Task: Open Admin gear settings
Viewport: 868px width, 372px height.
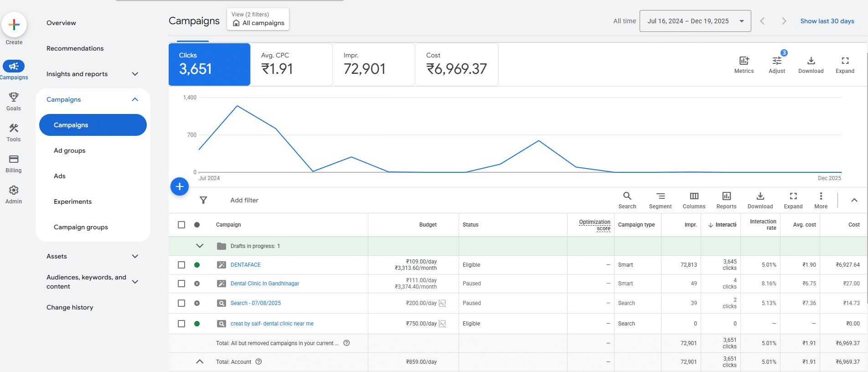Action: click(x=14, y=191)
